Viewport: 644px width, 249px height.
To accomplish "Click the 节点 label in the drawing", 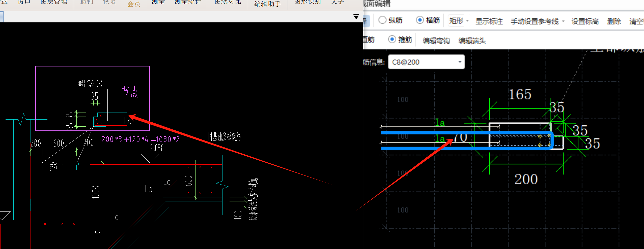I will [130, 91].
